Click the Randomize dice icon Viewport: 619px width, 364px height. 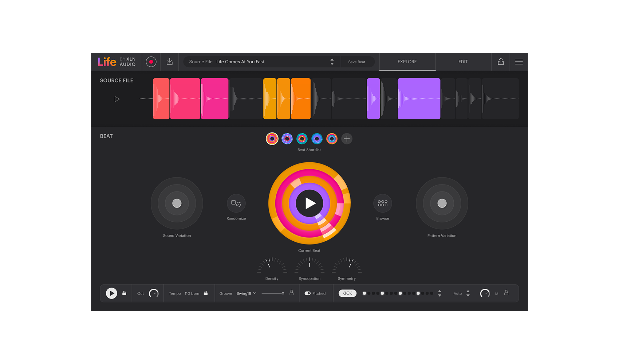click(236, 203)
